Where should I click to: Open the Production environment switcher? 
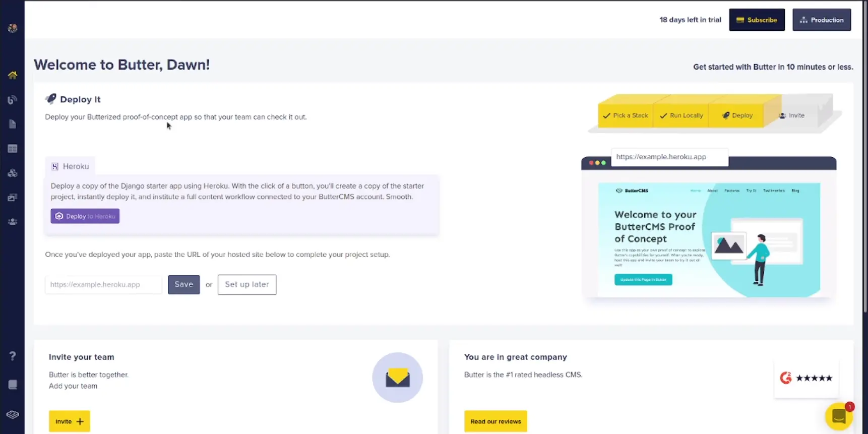click(822, 20)
